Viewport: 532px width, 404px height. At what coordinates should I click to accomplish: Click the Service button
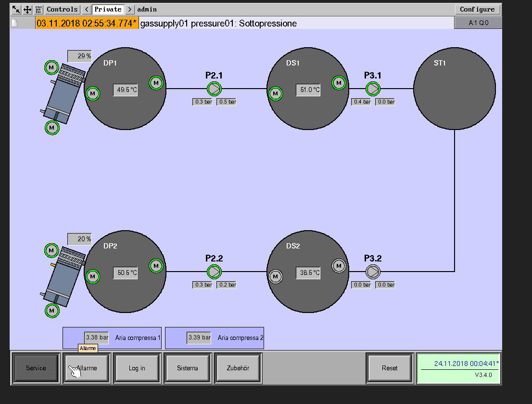[x=36, y=368]
